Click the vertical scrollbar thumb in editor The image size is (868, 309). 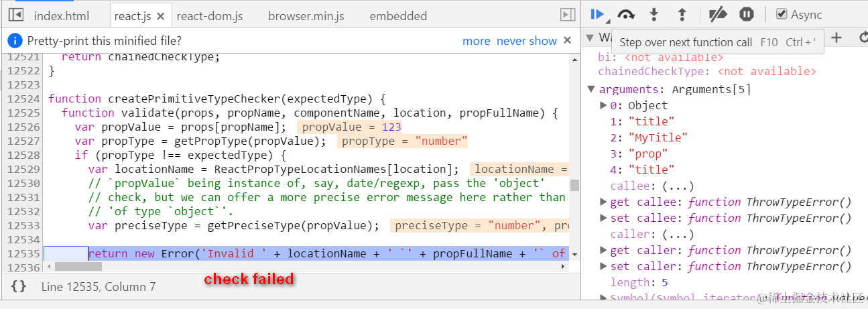coord(575,185)
